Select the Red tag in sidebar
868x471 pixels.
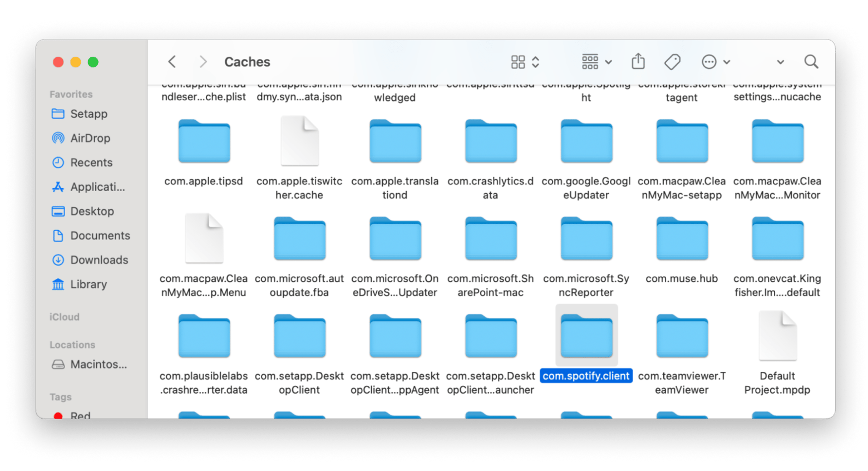80,415
